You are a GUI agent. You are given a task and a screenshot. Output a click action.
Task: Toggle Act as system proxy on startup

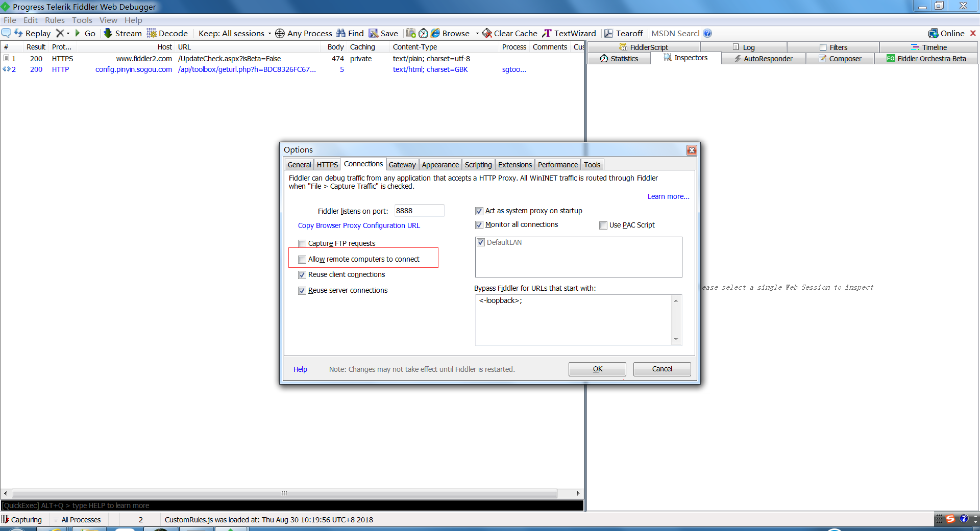pyautogui.click(x=479, y=211)
